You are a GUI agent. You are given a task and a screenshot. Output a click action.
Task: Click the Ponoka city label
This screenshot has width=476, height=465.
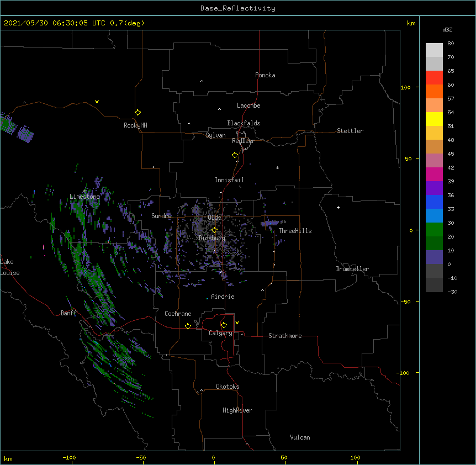click(265, 75)
